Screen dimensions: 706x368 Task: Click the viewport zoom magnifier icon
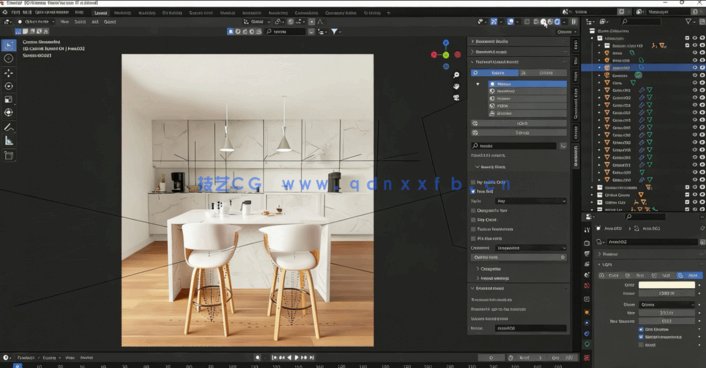click(457, 75)
